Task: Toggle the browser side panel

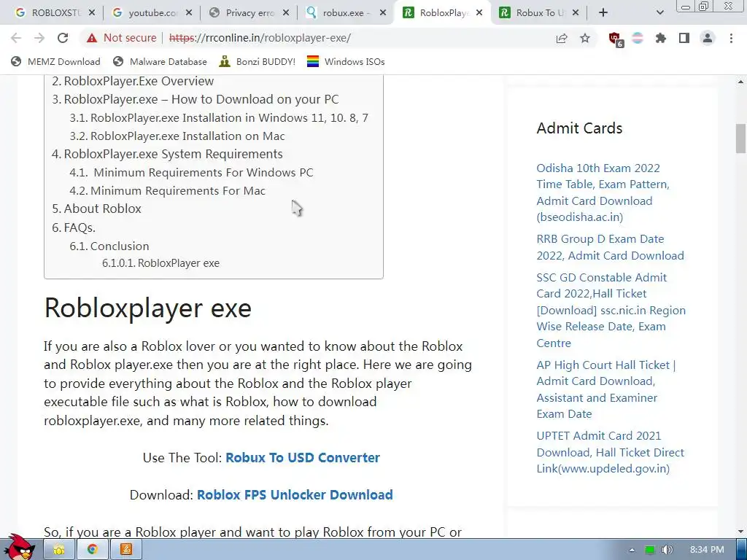Action: (x=684, y=38)
